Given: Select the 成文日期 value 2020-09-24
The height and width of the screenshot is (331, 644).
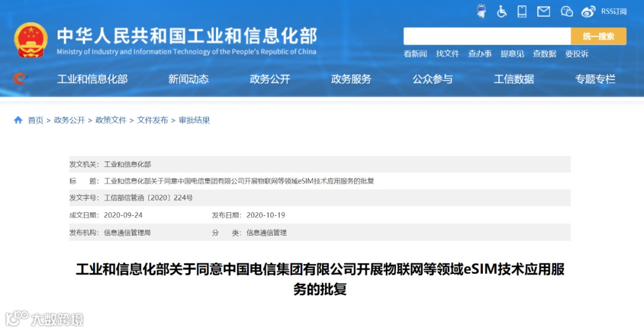Looking at the screenshot, I should tap(123, 215).
